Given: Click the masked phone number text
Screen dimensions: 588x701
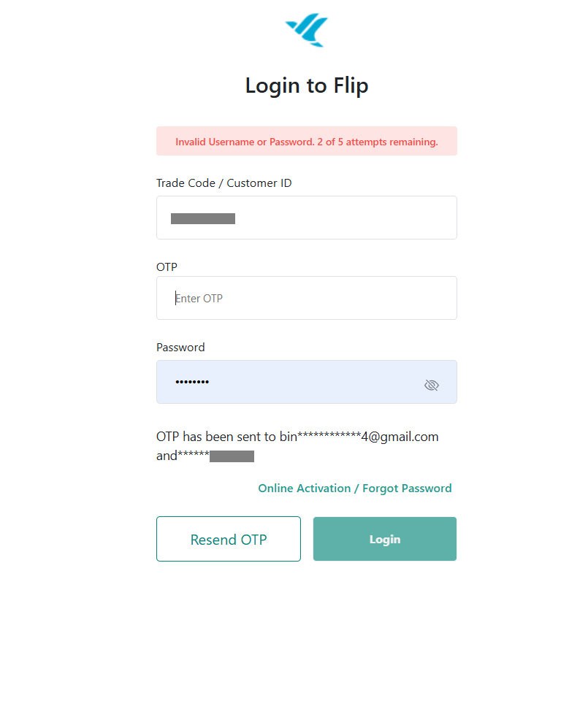Looking at the screenshot, I should (215, 456).
